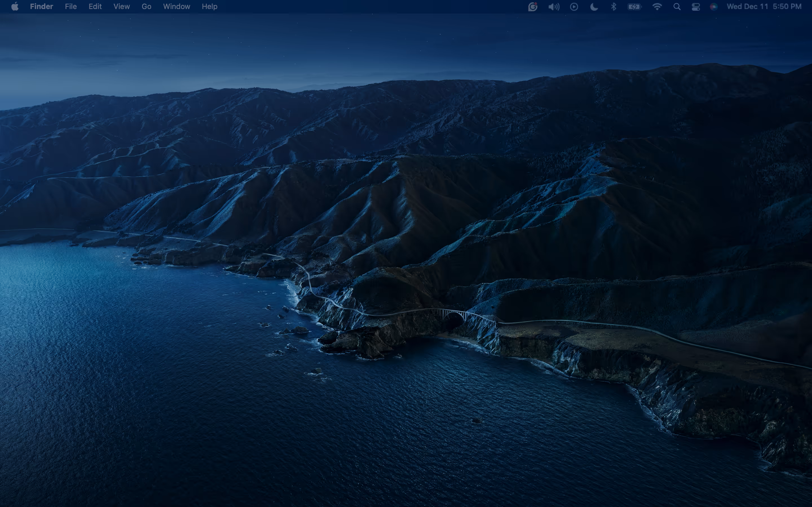Click the Focus moon icon
Image resolution: width=812 pixels, height=507 pixels.
[593, 7]
